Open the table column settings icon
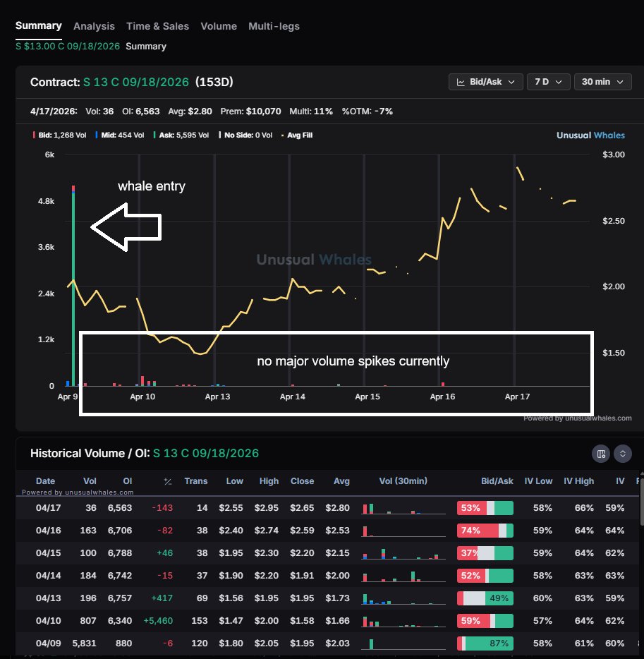Screen dimensions: 644x659 601,454
